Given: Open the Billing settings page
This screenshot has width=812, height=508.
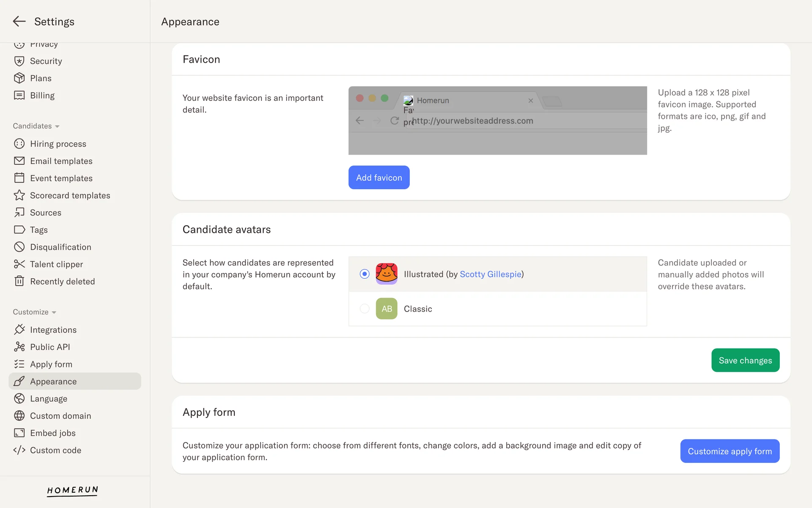Looking at the screenshot, I should (x=42, y=95).
